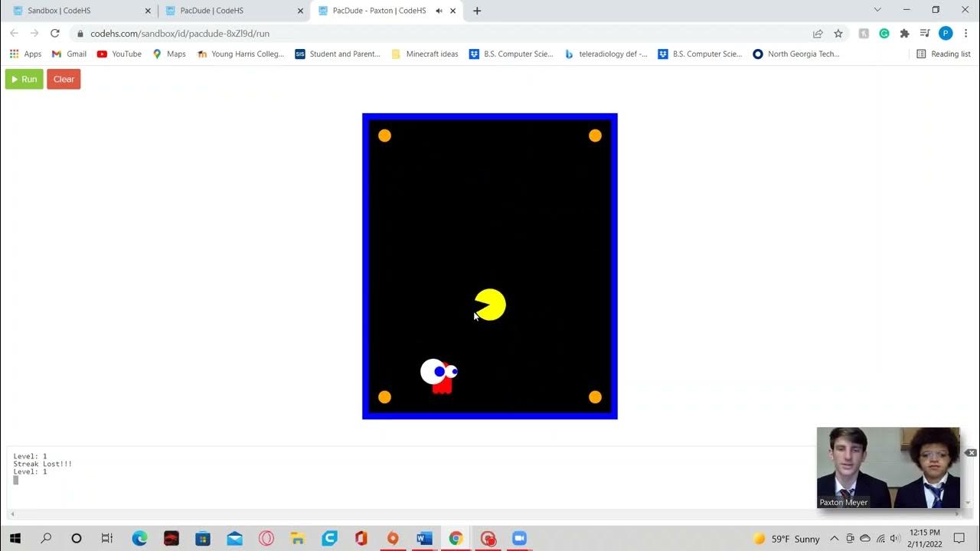Open the Chrome three-dot menu
980x551 pixels.
966,34
